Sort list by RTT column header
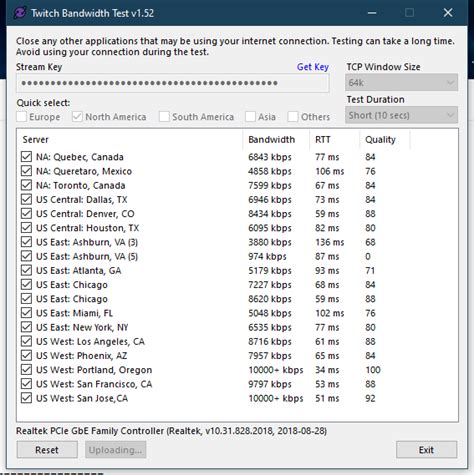 click(335, 139)
